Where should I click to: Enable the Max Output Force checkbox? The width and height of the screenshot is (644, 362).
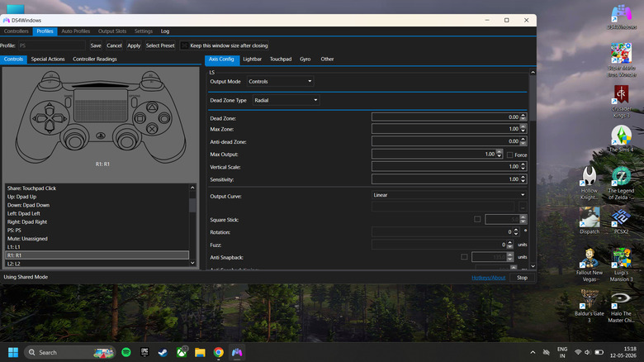pyautogui.click(x=509, y=155)
